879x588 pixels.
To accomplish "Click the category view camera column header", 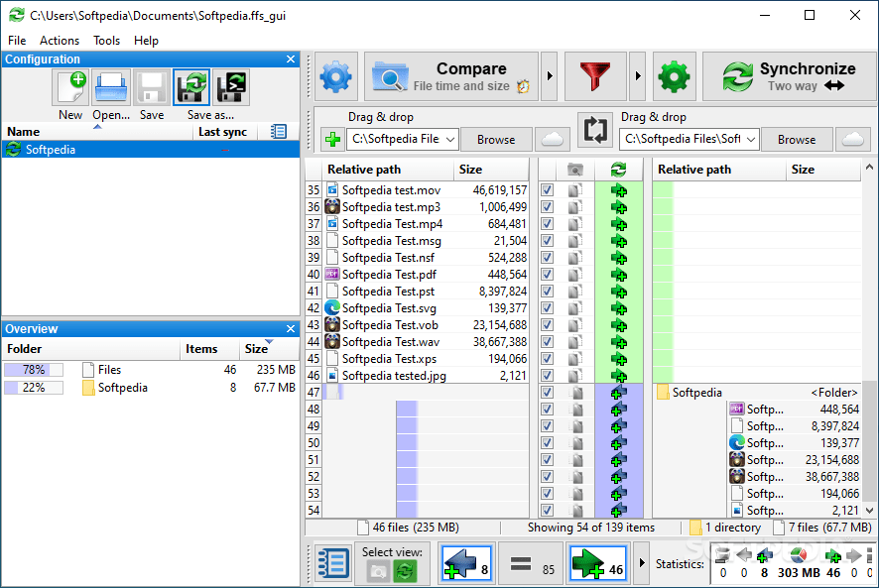I will pyautogui.click(x=574, y=170).
